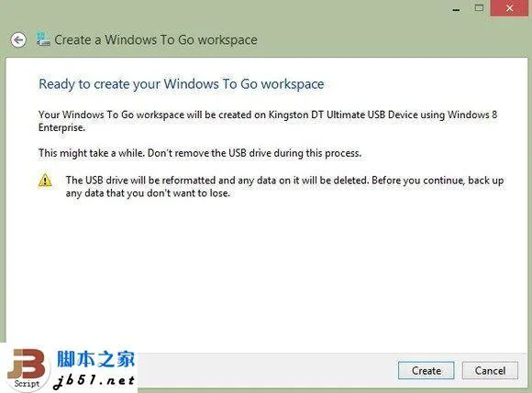The height and width of the screenshot is (393, 532).
Task: Click the 'Create a Windows To Go workspace' title
Action: (x=156, y=40)
